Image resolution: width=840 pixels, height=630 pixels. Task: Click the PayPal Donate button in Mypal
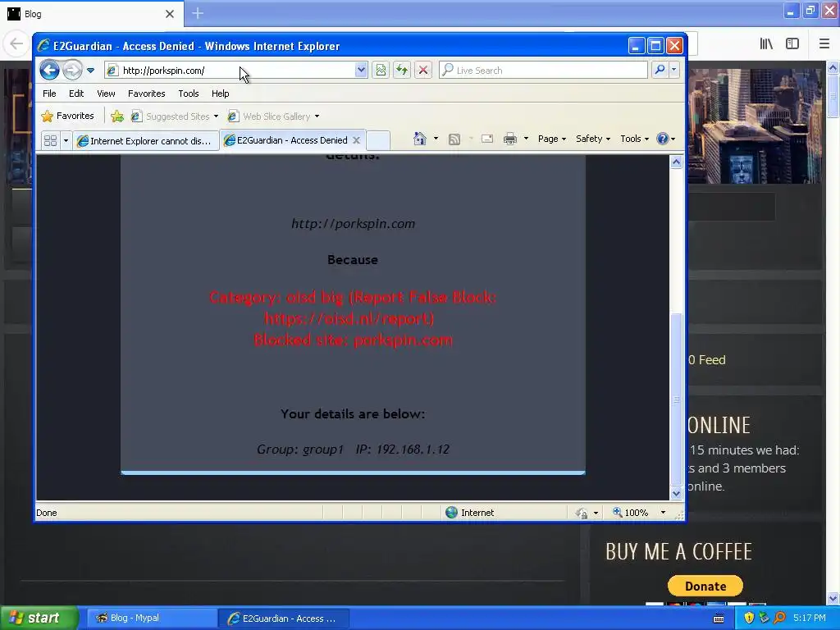tap(705, 586)
